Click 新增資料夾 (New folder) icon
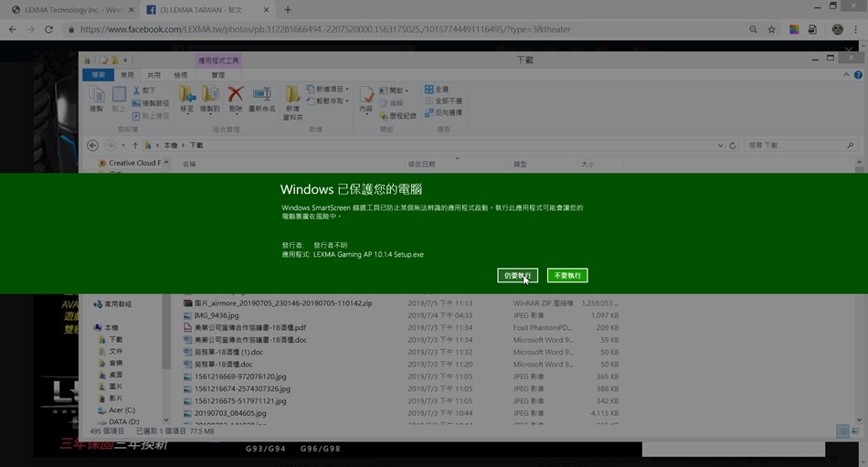Viewport: 868px width, 467px height. tap(293, 103)
